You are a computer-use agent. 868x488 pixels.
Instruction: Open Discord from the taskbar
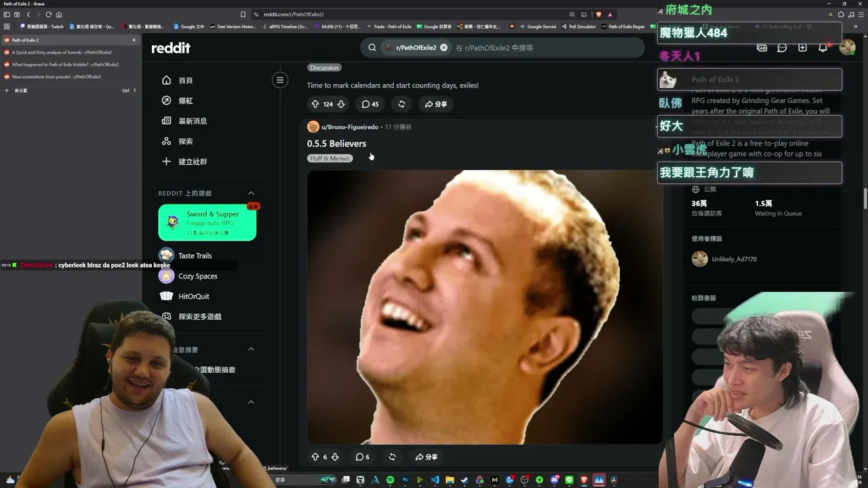[x=554, y=480]
